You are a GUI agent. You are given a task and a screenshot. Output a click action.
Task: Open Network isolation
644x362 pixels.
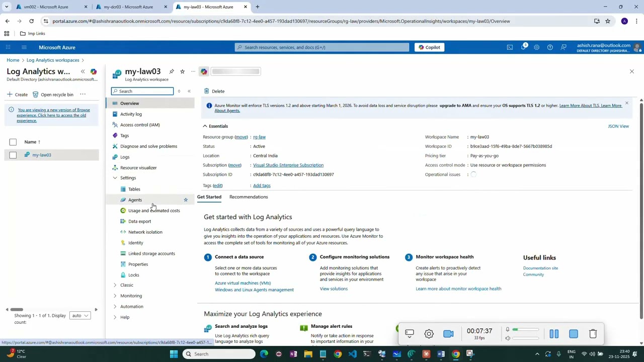pyautogui.click(x=145, y=232)
